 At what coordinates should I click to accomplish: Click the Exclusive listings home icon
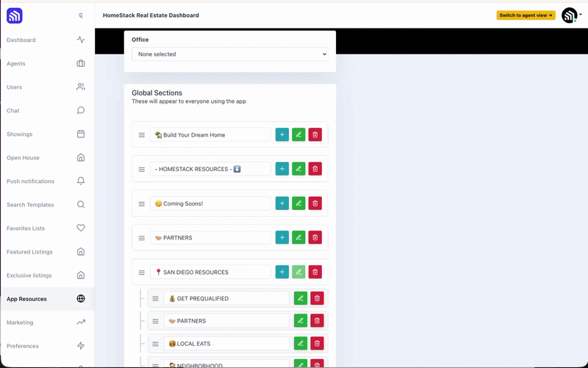(x=81, y=275)
